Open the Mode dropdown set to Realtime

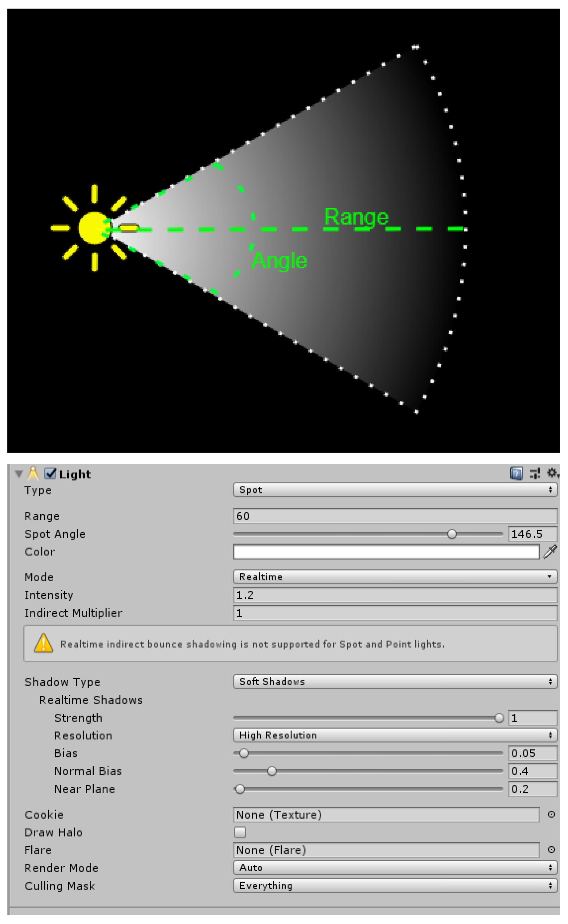[x=395, y=577]
